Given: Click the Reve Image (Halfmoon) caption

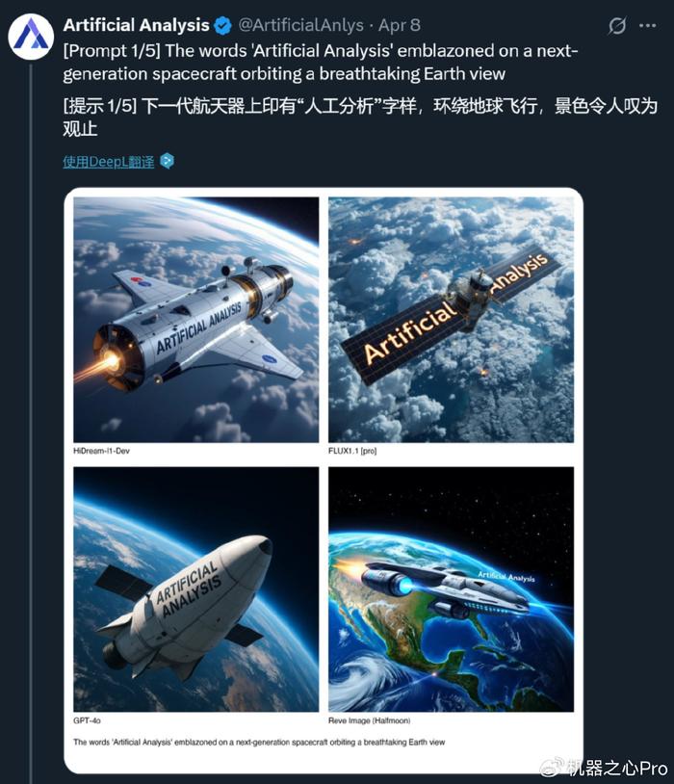Looking at the screenshot, I should click(370, 720).
